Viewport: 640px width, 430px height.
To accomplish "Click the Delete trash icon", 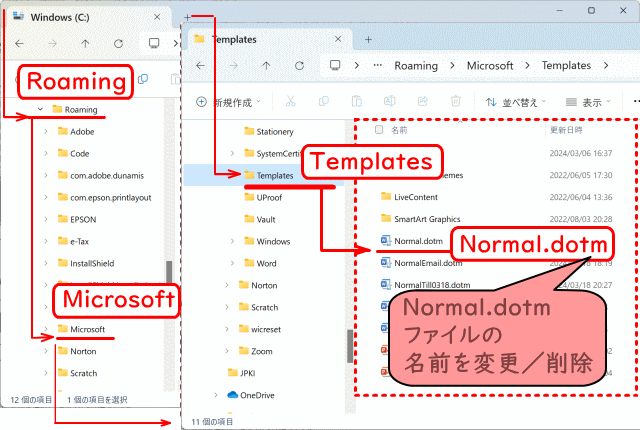I will [x=456, y=101].
